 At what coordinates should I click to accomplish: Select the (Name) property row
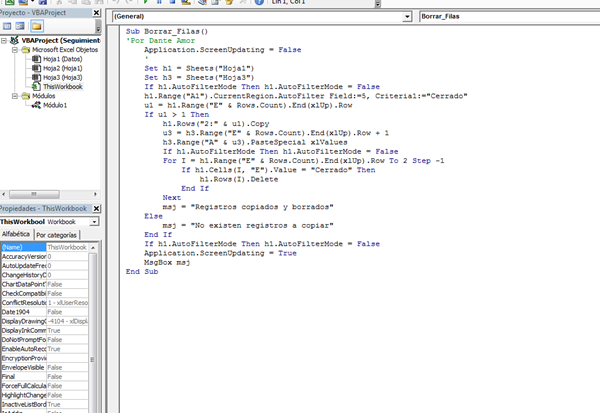[22, 246]
